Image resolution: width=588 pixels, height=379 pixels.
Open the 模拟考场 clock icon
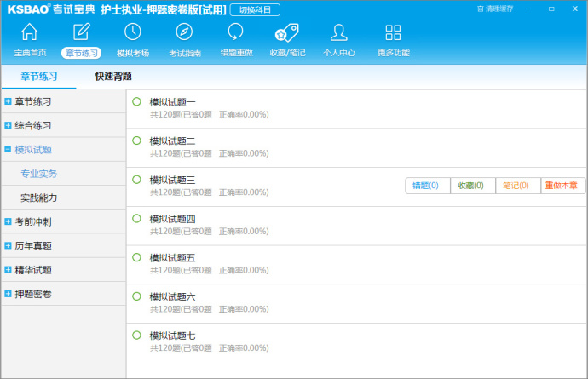133,32
